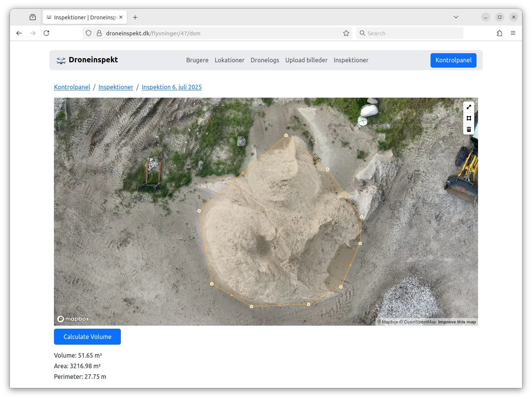Screen dimensions: 532x399
Task: Reload the current page
Action: 46,33
